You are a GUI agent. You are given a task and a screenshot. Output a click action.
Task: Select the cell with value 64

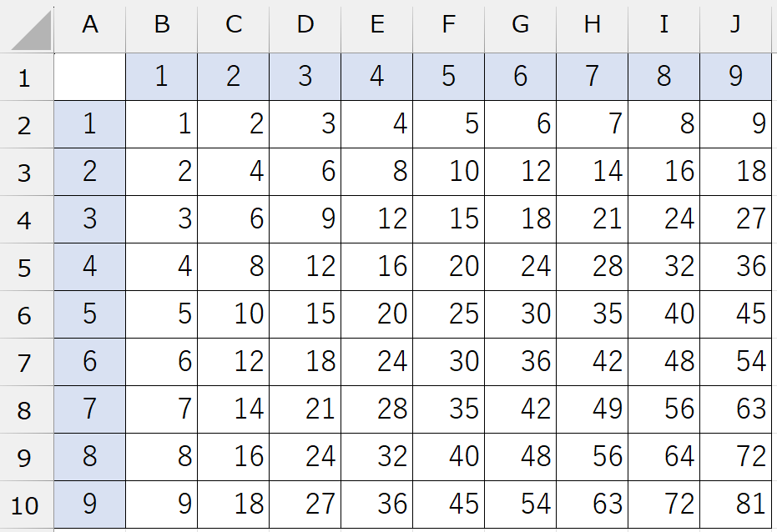[x=664, y=457]
